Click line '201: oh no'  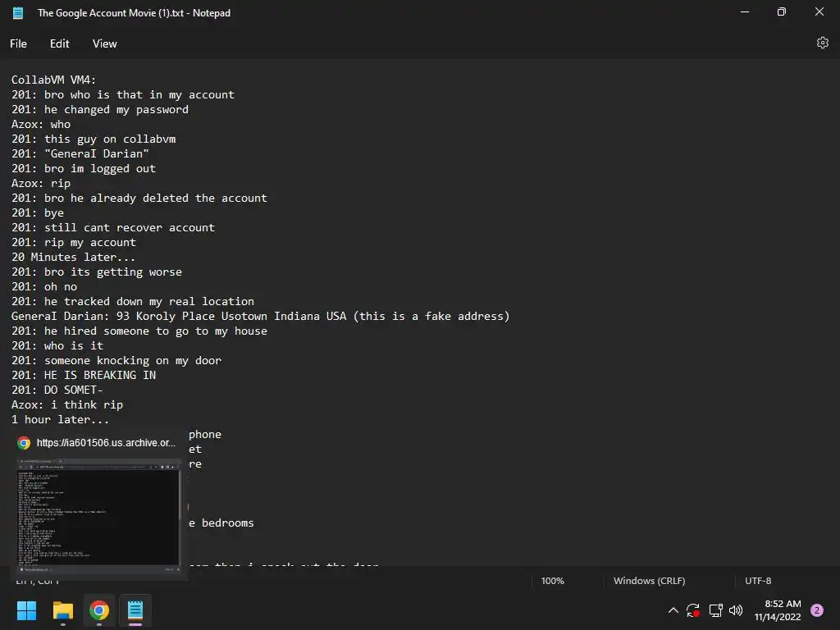pyautogui.click(x=44, y=286)
